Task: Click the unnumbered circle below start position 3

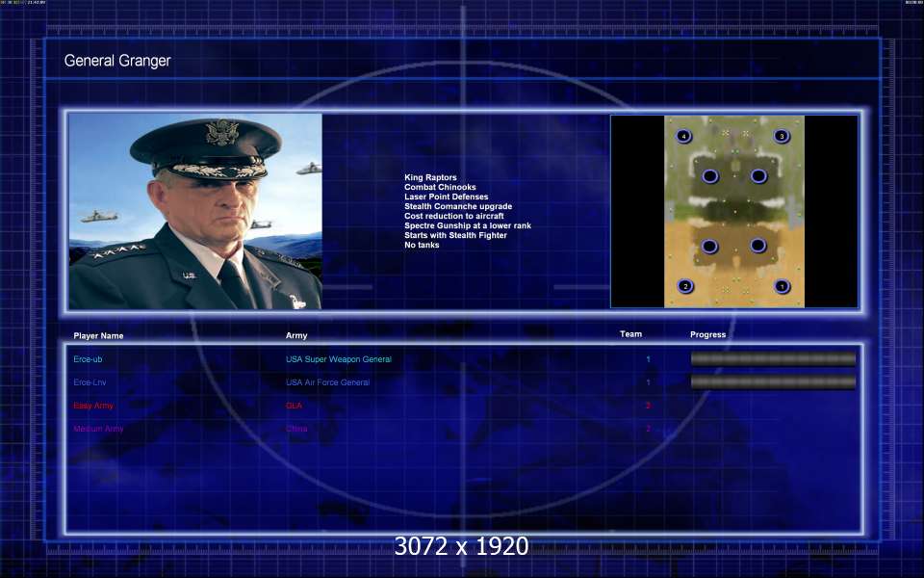Action: pyautogui.click(x=758, y=175)
